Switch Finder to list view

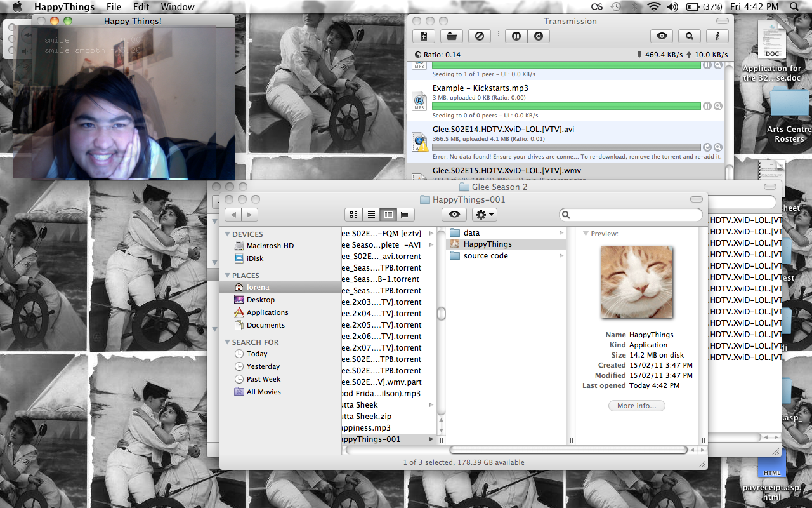point(371,215)
